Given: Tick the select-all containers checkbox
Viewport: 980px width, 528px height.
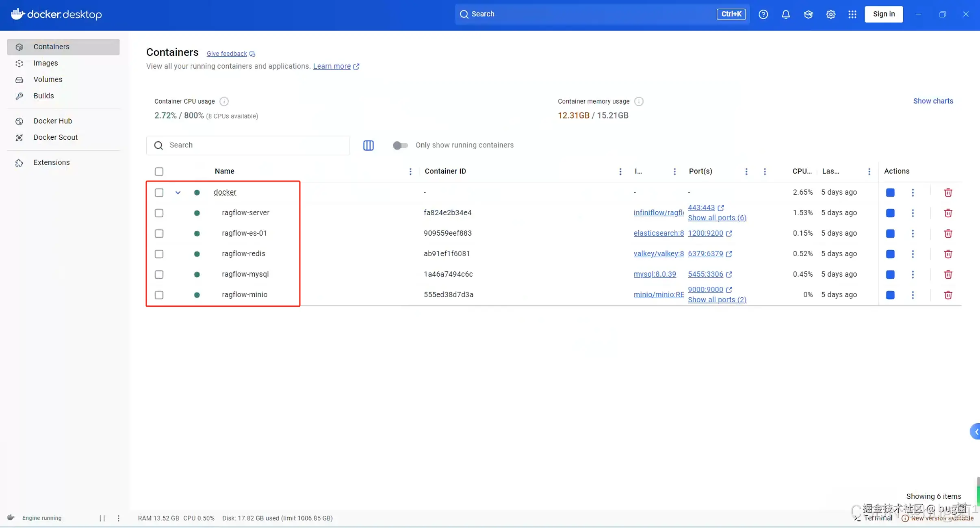Looking at the screenshot, I should [x=159, y=171].
